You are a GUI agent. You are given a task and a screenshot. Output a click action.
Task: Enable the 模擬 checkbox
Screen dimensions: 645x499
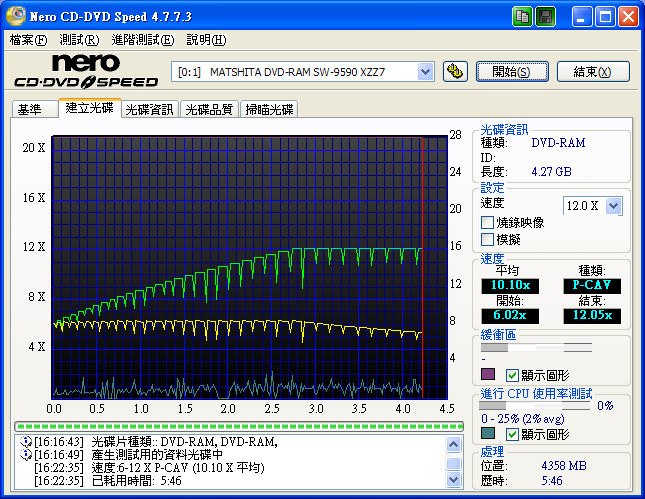[x=488, y=240]
